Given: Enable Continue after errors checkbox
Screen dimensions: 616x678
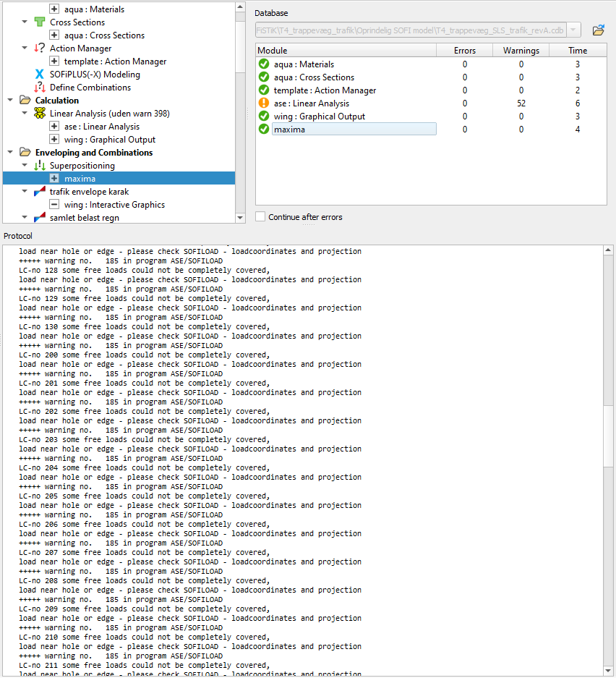Looking at the screenshot, I should 260,216.
